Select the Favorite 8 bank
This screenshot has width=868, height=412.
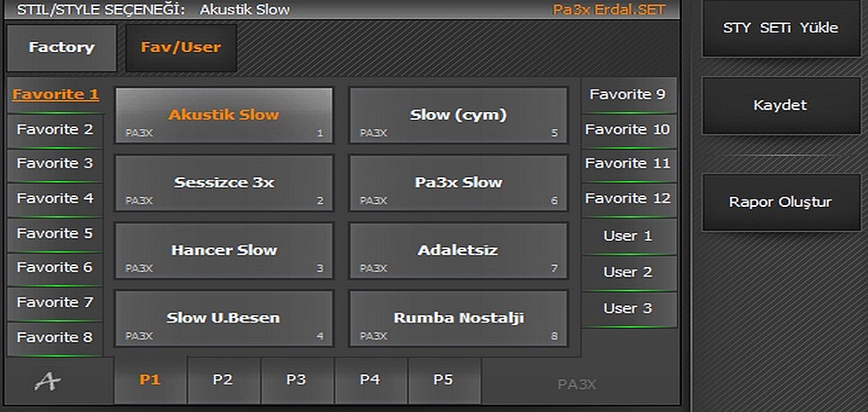[55, 339]
